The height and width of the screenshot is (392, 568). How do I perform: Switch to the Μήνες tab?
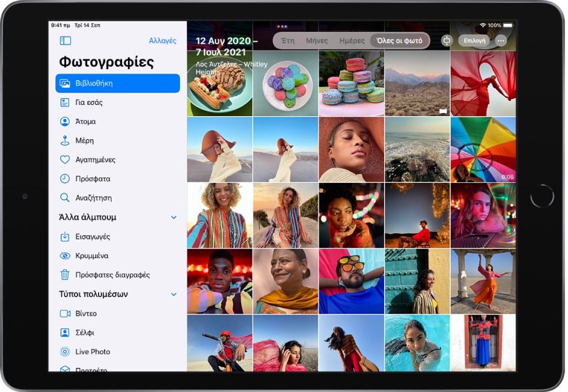[317, 41]
